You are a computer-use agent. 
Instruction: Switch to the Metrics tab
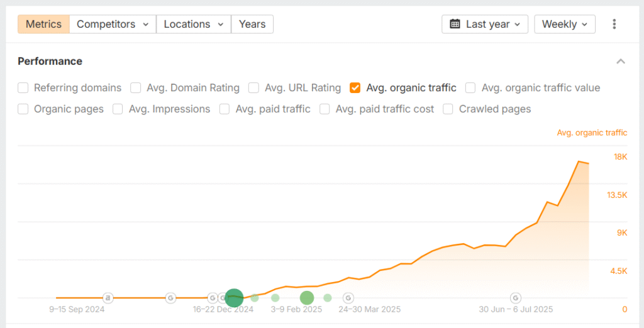tap(43, 24)
